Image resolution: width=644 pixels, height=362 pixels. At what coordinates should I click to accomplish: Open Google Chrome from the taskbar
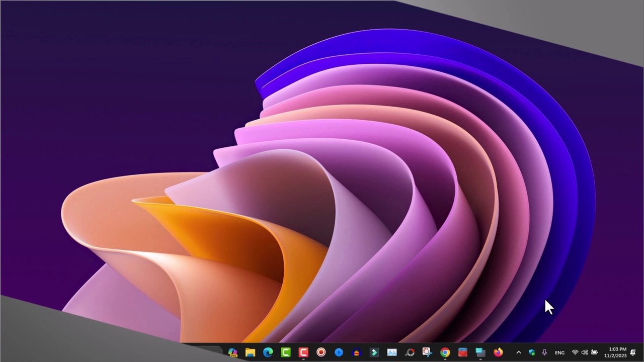445,352
